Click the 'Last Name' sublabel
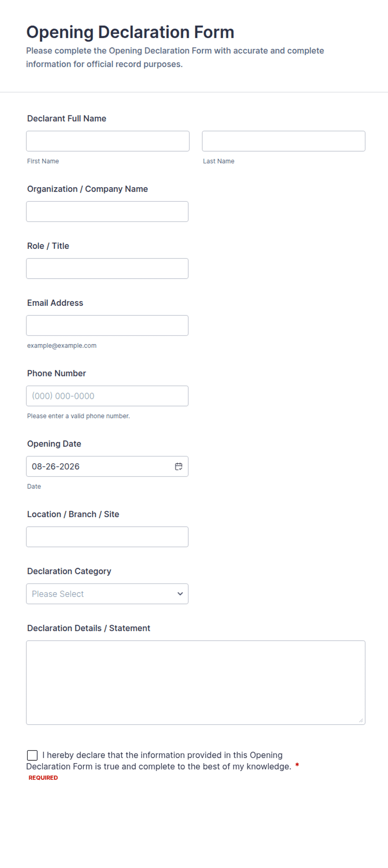Screen dimensions: 388x868 219,161
